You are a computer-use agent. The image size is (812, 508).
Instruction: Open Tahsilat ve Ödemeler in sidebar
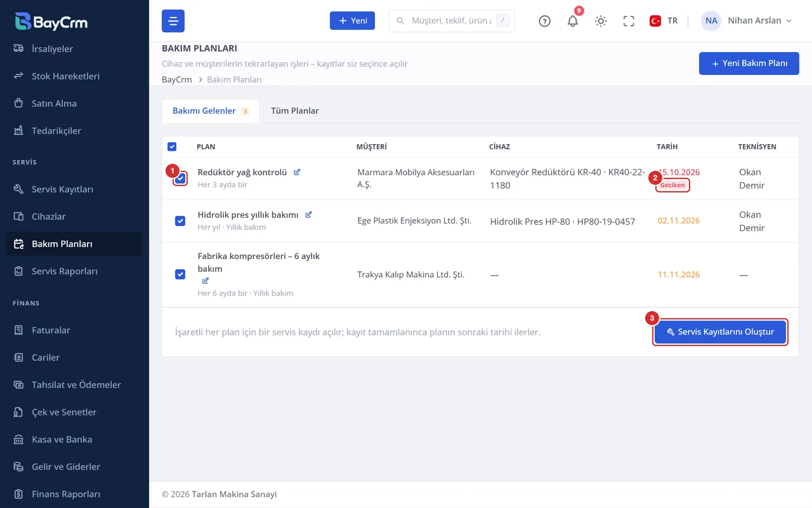[74, 385]
